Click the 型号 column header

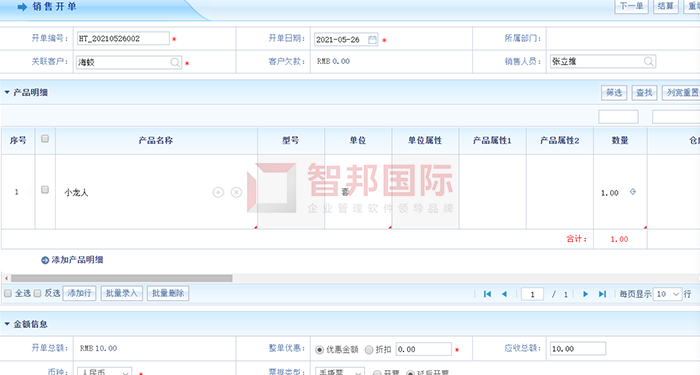[291, 141]
